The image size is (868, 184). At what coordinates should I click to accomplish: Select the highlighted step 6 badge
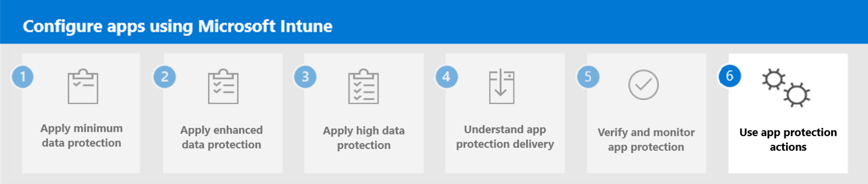730,76
